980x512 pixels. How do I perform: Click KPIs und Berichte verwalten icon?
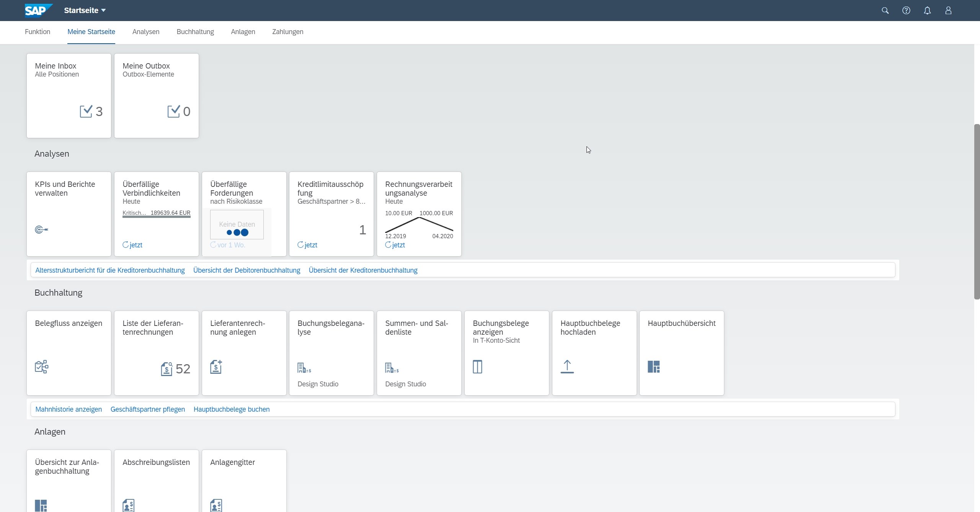point(41,230)
